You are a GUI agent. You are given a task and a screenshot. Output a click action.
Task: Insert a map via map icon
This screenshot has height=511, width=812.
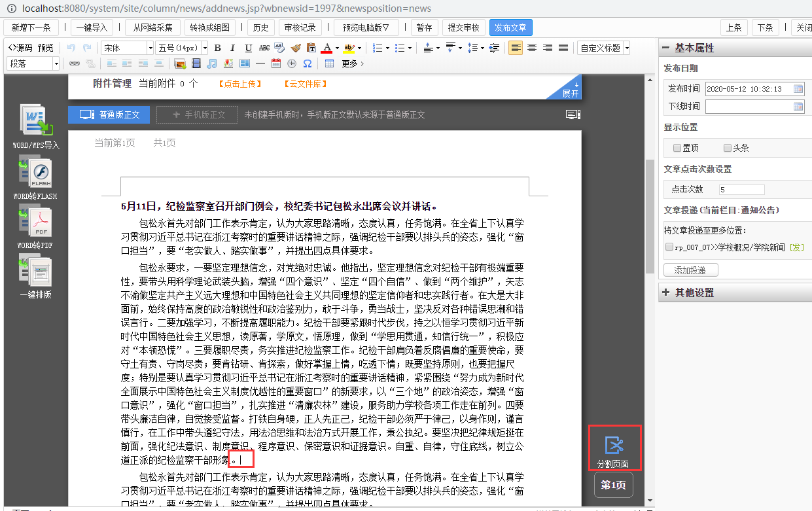[x=228, y=63]
